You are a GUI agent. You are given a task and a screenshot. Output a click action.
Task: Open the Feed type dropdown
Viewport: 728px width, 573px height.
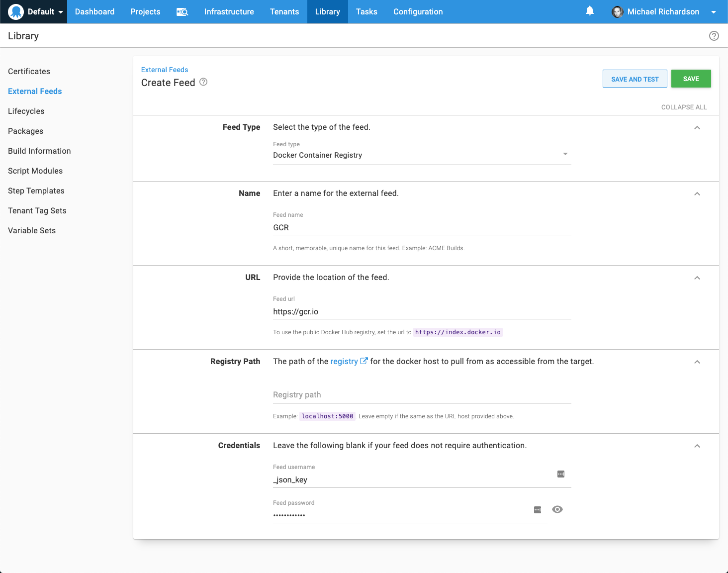pyautogui.click(x=422, y=155)
